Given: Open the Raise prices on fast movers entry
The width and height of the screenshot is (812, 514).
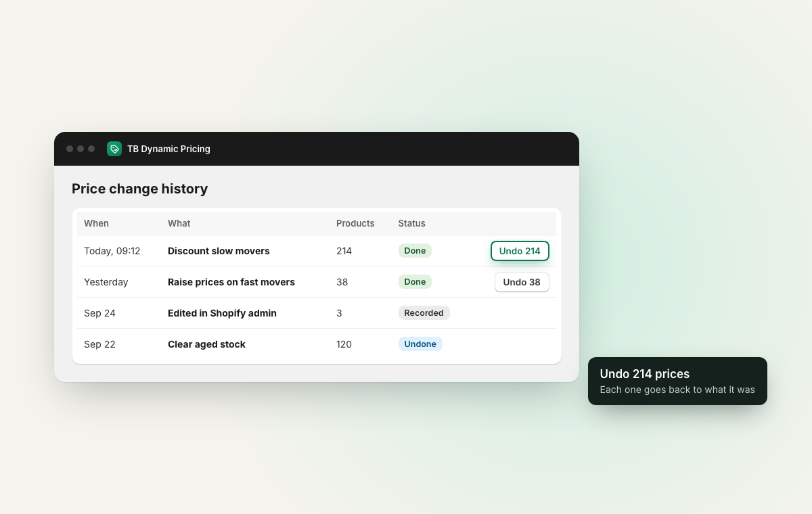Looking at the screenshot, I should tap(231, 282).
